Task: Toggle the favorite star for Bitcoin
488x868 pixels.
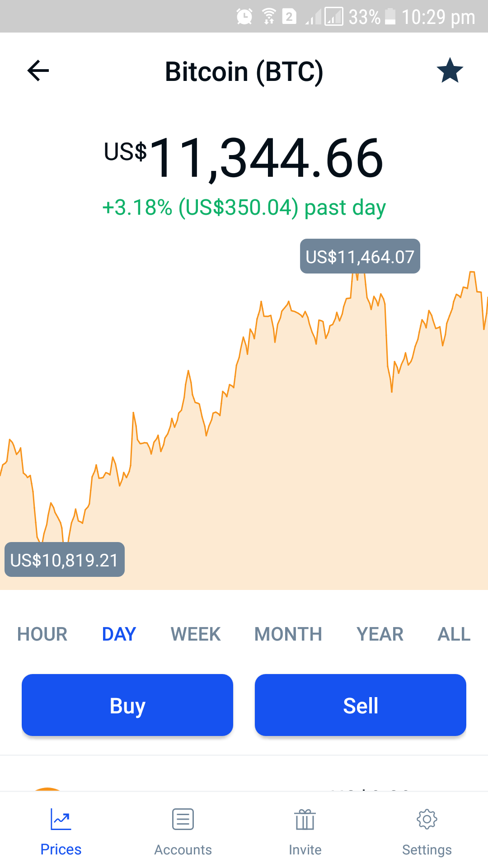Action: [x=450, y=71]
